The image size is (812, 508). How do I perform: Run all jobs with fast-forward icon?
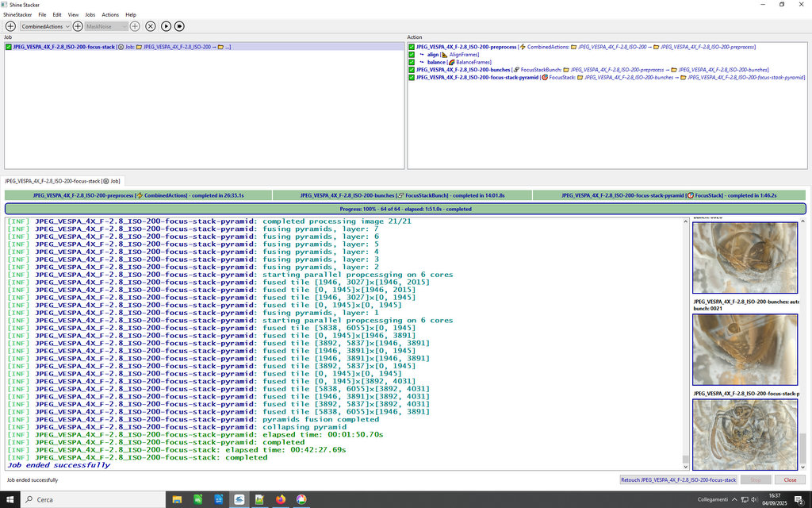(x=179, y=26)
